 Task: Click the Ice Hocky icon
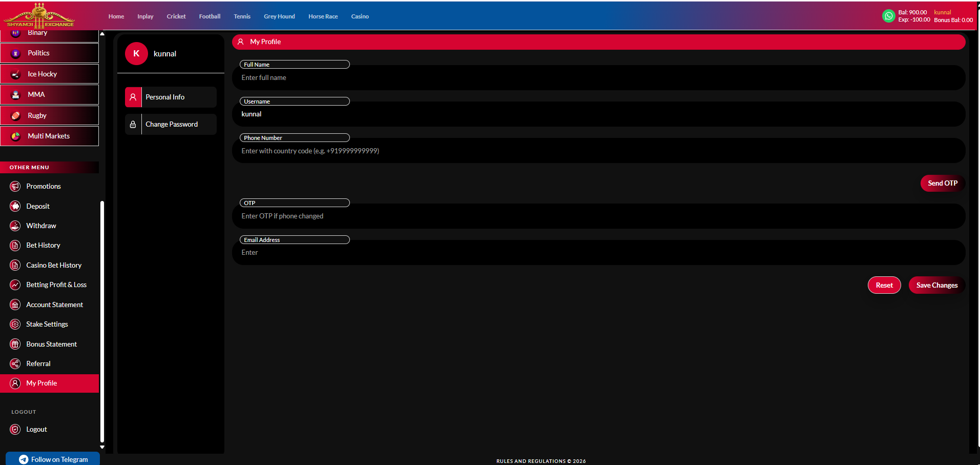point(15,74)
